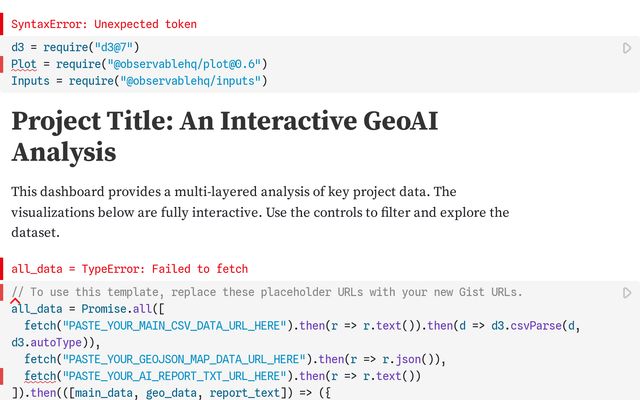Screen dimensions: 640x400
Task: Click the red error bar beside SyntaxError
Action: coord(5,24)
